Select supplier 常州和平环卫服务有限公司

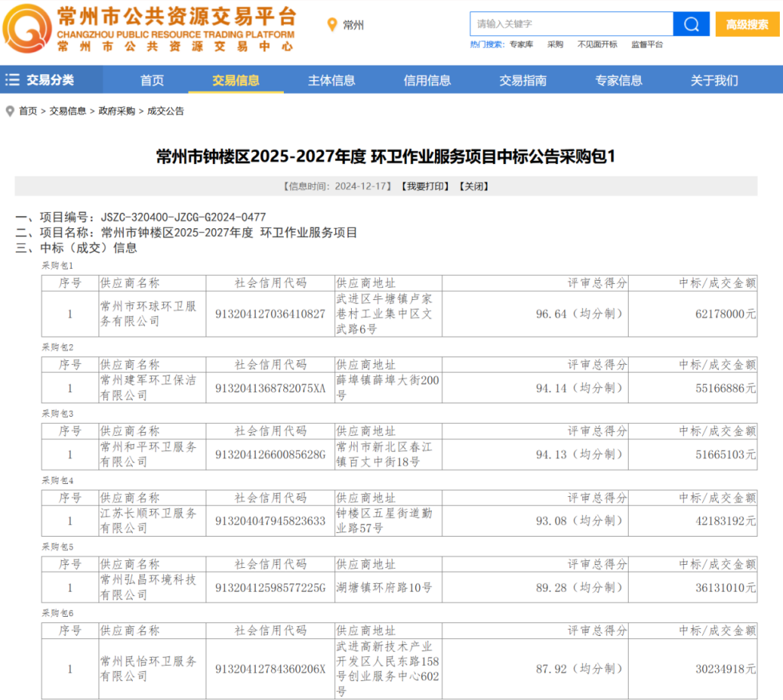click(148, 454)
